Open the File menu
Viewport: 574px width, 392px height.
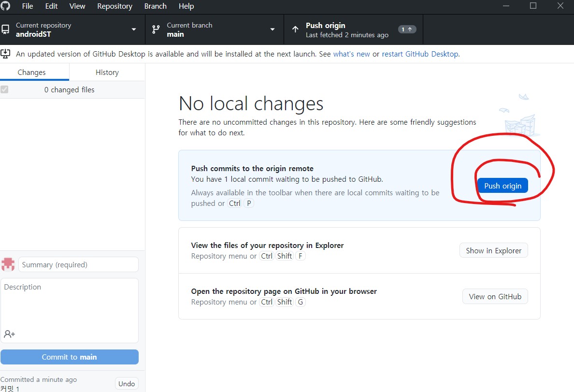click(28, 6)
